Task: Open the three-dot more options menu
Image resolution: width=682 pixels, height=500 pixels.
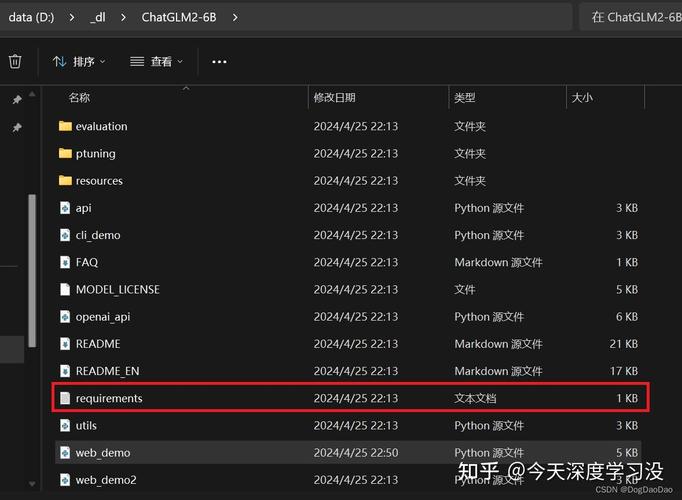Action: tap(219, 62)
